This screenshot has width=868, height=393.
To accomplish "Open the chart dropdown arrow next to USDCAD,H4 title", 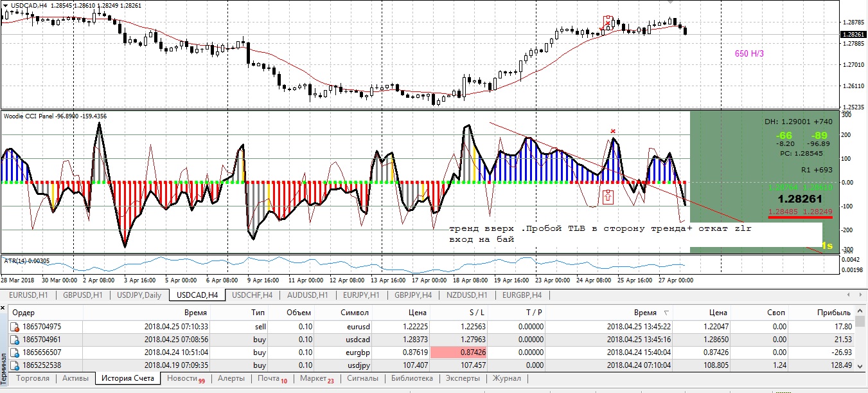I will pyautogui.click(x=5, y=5).
